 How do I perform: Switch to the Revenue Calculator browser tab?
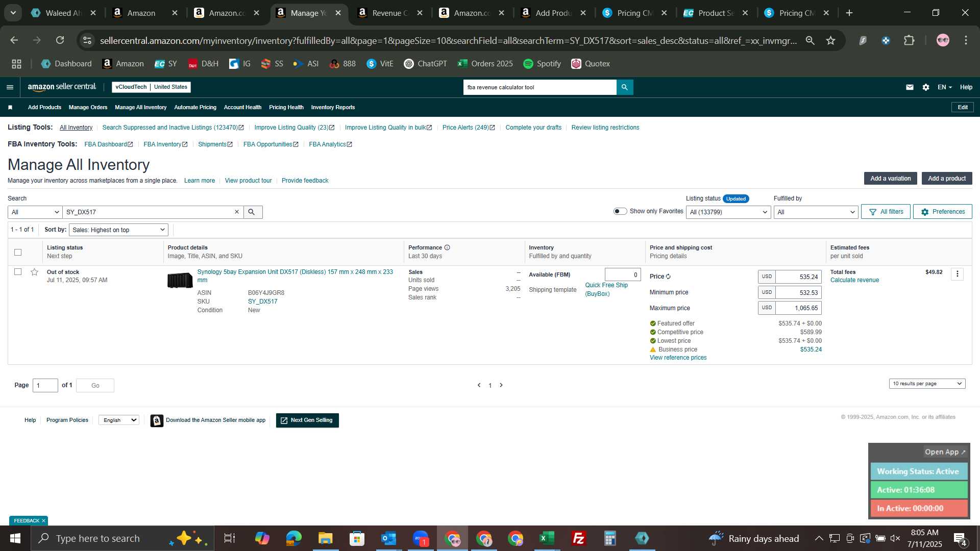[x=390, y=13]
